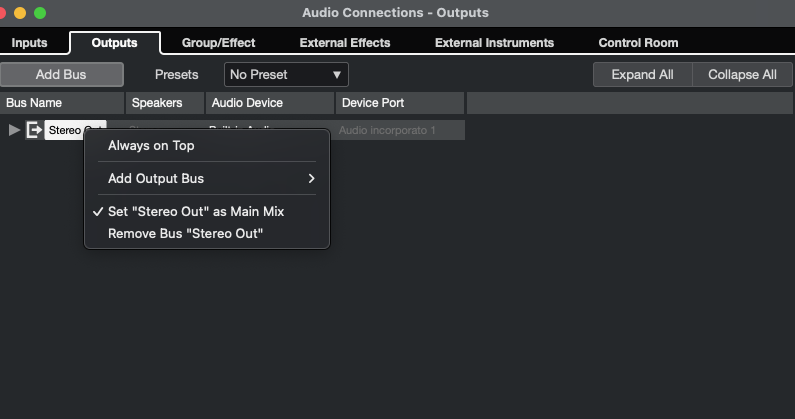This screenshot has width=795, height=419.
Task: Open the Add Output Bus submenu
Action: [x=211, y=178]
